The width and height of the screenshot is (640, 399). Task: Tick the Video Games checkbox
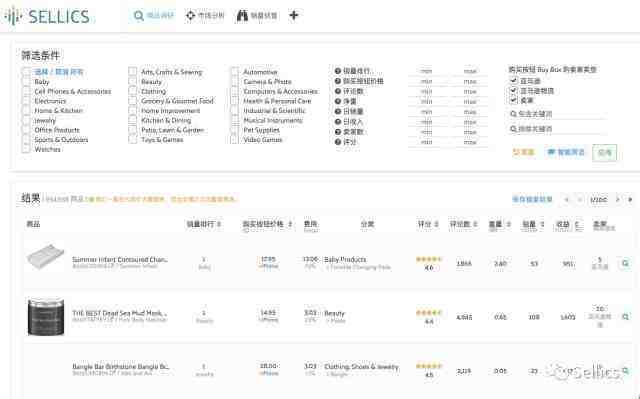pos(234,140)
